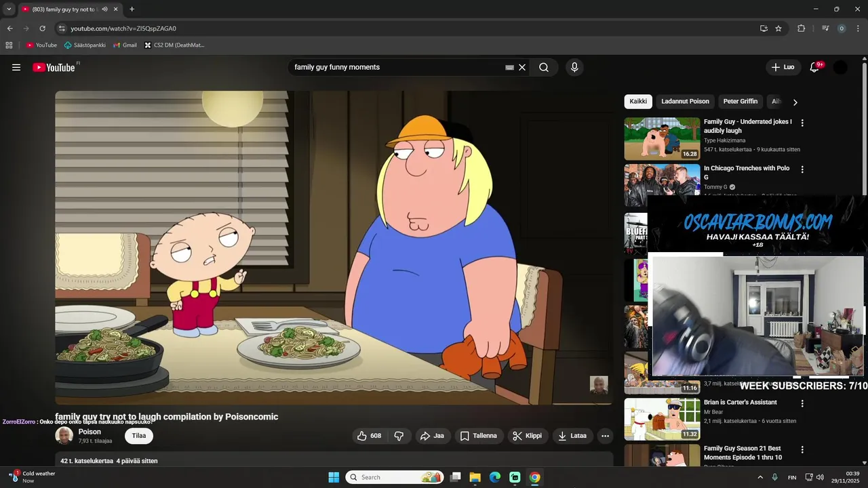Clear search text with the X icon
868x488 pixels.
pyautogui.click(x=522, y=67)
